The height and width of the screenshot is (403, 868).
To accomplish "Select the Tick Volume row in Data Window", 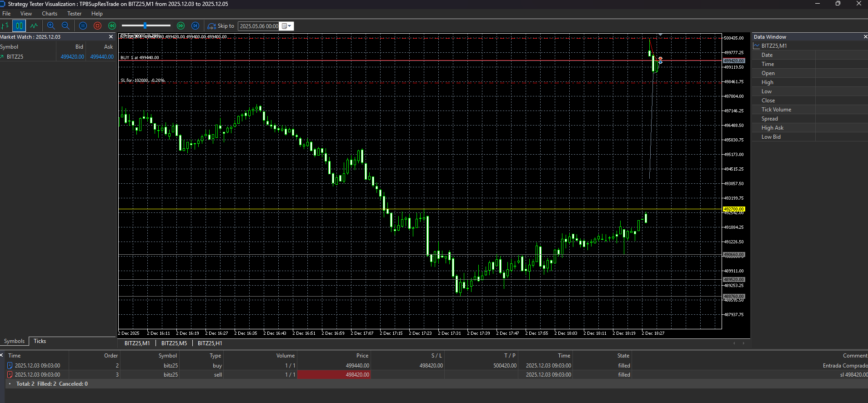I will coord(810,110).
